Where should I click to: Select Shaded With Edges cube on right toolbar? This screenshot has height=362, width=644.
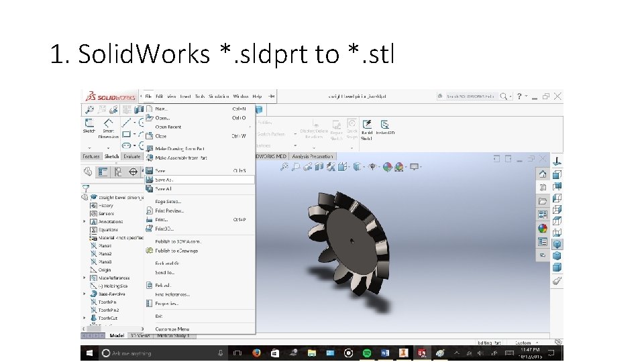(557, 244)
